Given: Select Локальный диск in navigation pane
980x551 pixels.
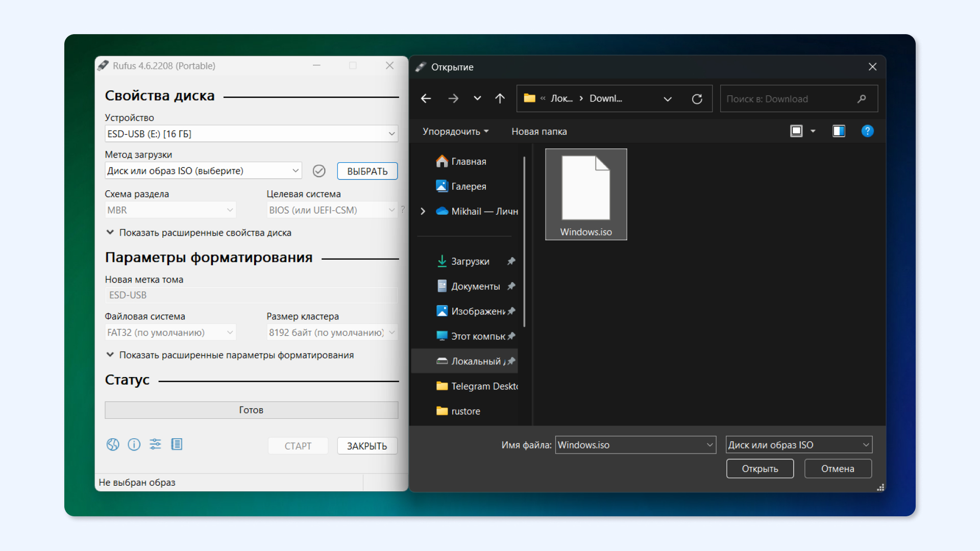Looking at the screenshot, I should coord(464,361).
